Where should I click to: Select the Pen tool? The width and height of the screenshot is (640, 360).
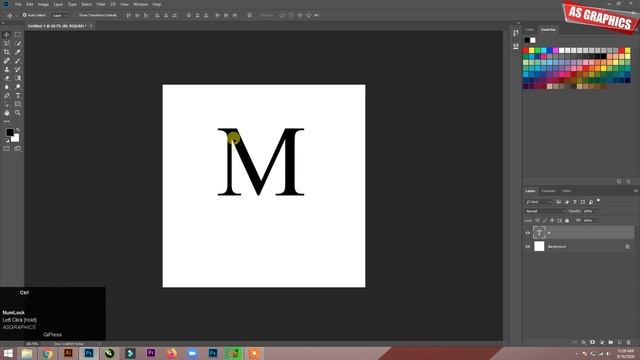point(7,96)
